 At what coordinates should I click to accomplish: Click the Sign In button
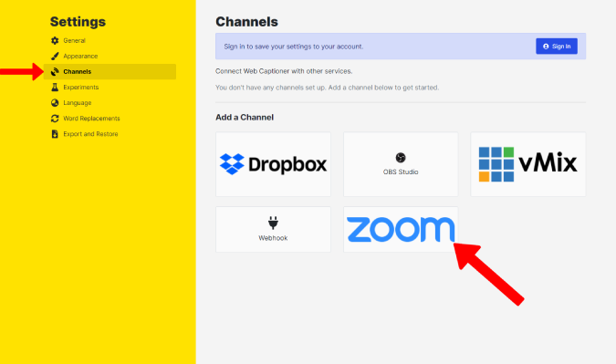[x=557, y=47]
